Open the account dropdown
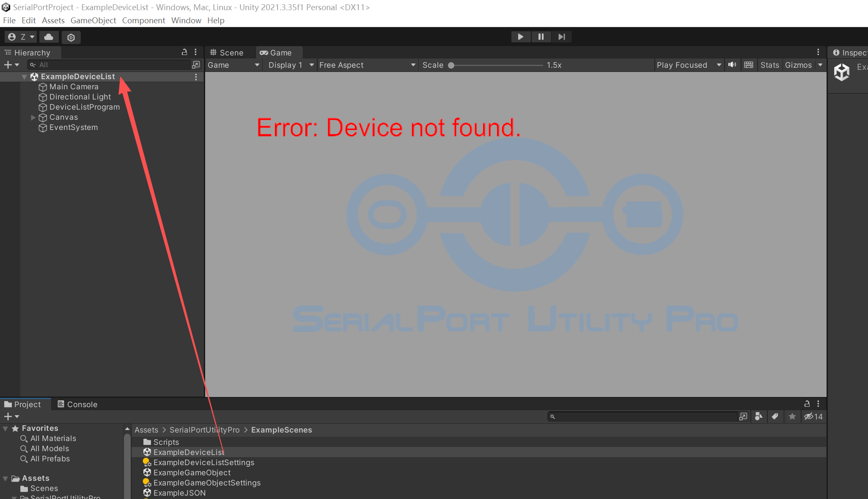 [21, 37]
